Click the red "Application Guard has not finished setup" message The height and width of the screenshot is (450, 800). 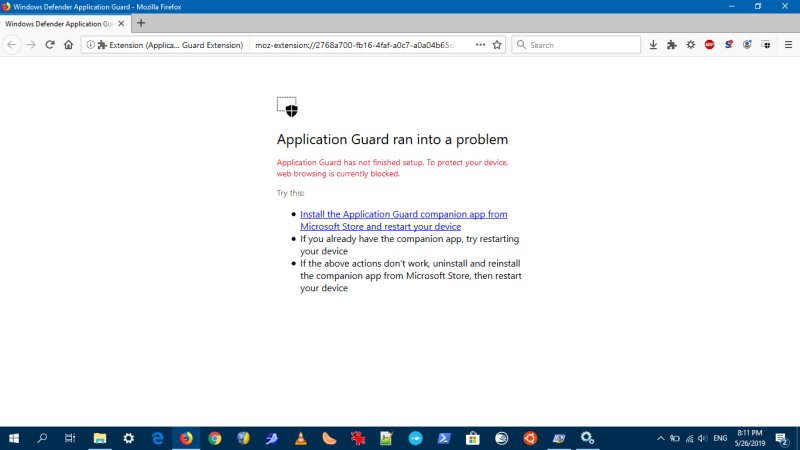coord(392,168)
